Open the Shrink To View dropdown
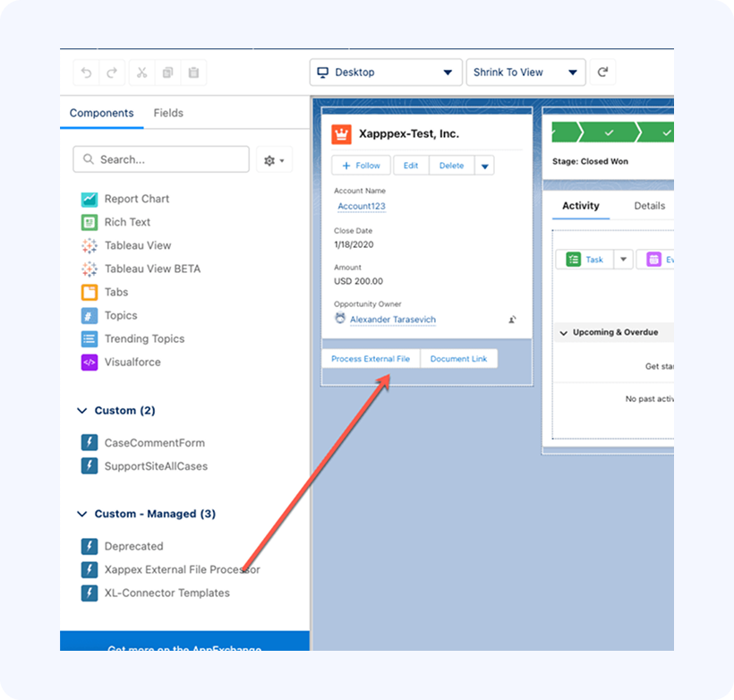Viewport: 734px width, 700px height. 525,73
